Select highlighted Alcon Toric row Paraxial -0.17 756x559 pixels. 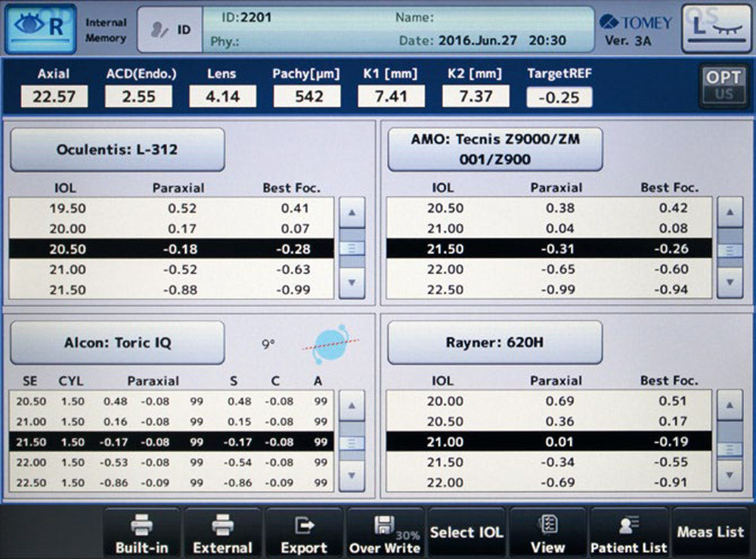coord(171,442)
